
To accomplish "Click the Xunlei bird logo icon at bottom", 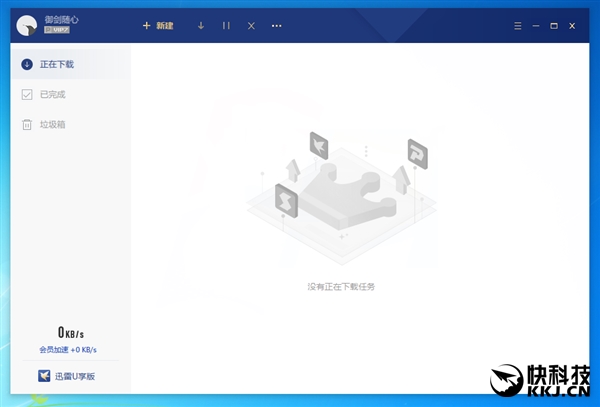I will [x=44, y=376].
